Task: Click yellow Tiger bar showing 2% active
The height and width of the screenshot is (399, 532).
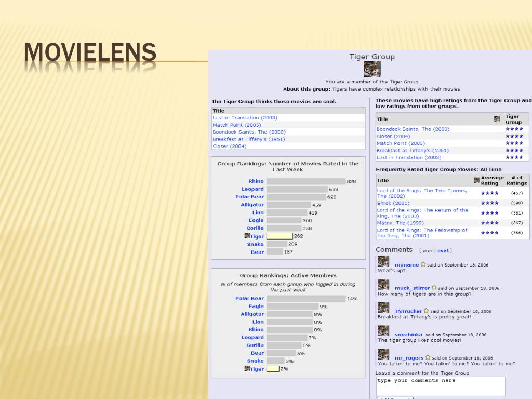Action: click(273, 369)
